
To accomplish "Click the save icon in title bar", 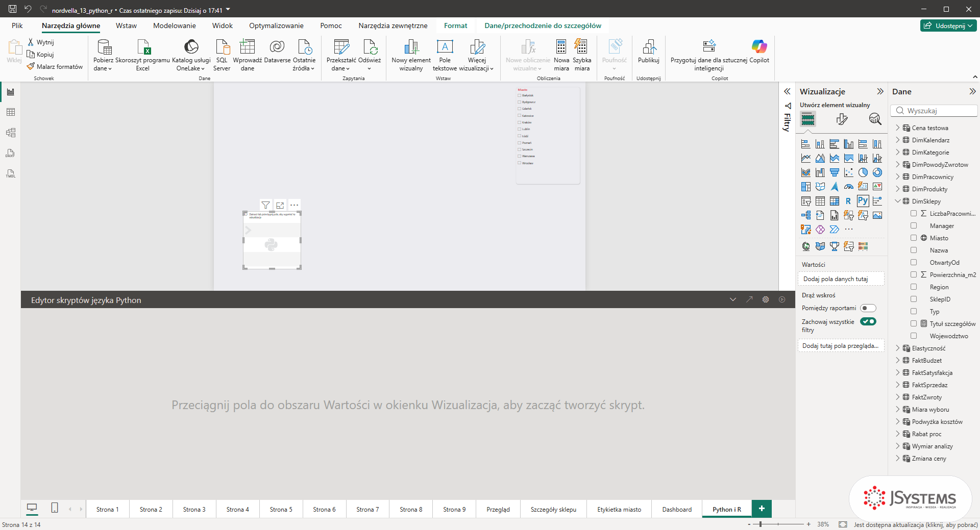I will (13, 9).
